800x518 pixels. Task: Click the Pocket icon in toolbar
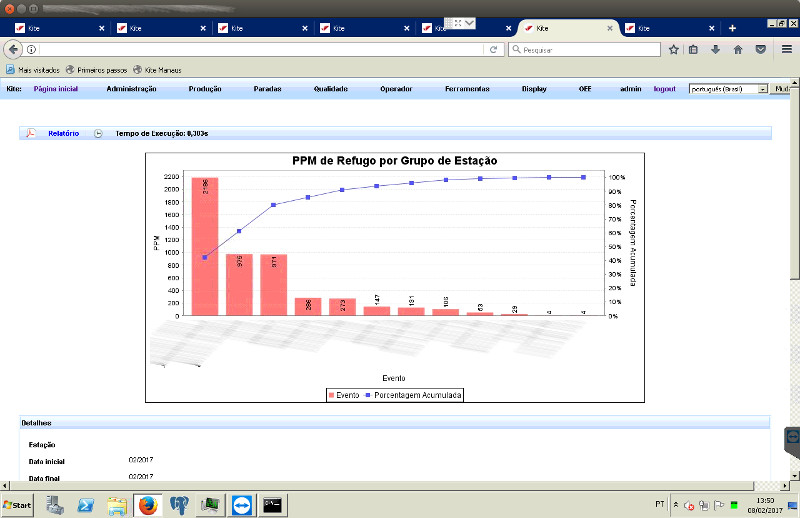(x=760, y=50)
